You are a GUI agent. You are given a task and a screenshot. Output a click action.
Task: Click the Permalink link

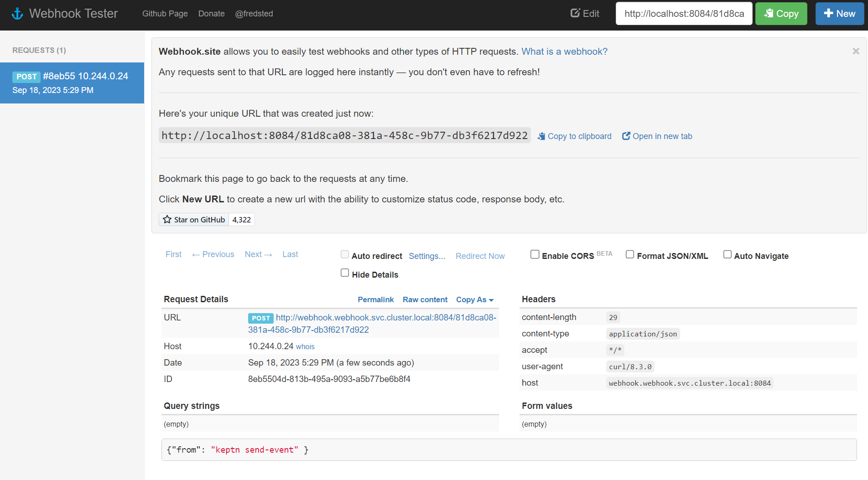[x=375, y=299]
